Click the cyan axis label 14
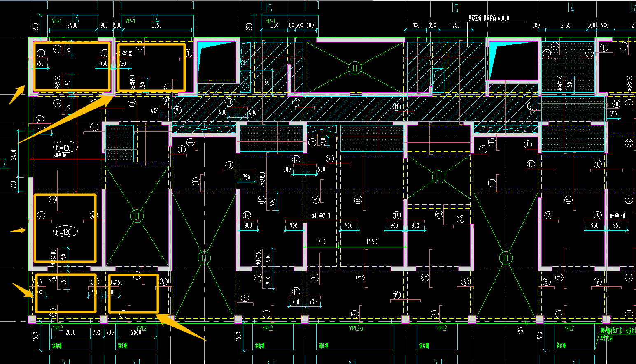 pyautogui.click(x=571, y=8)
